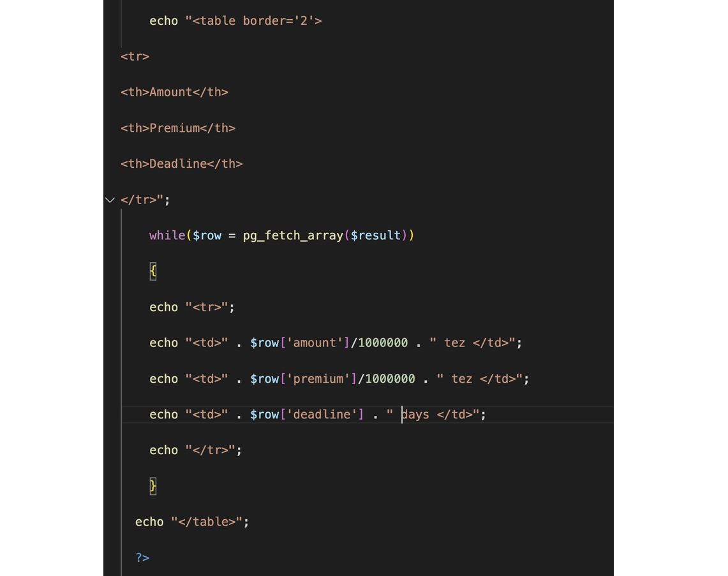Click 1000000 in the premium line

390,379
